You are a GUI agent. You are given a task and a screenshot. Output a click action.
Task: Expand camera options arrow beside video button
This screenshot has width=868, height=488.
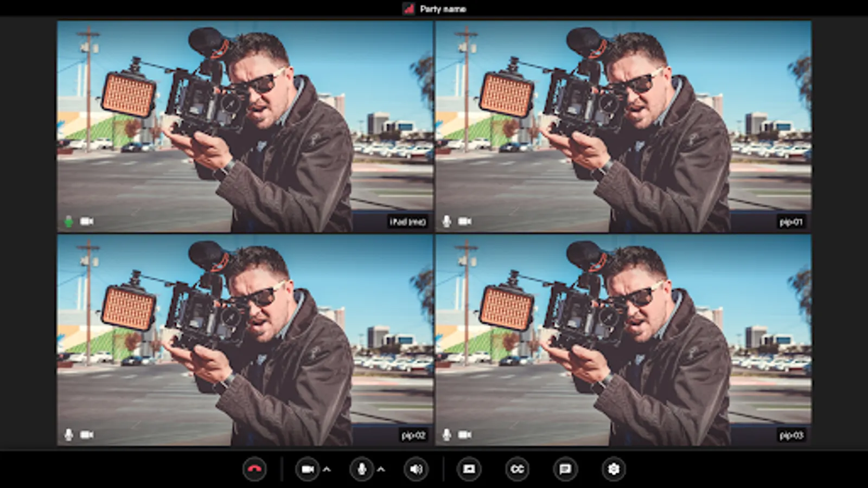pyautogui.click(x=327, y=470)
